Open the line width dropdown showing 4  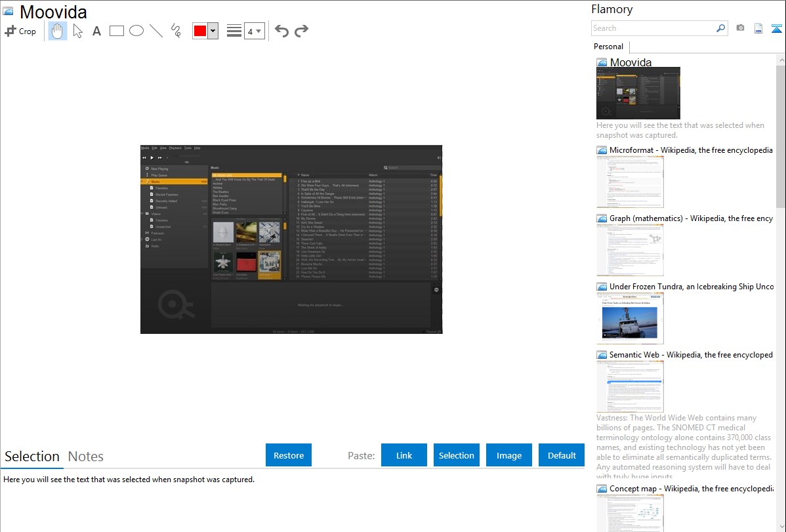(254, 31)
